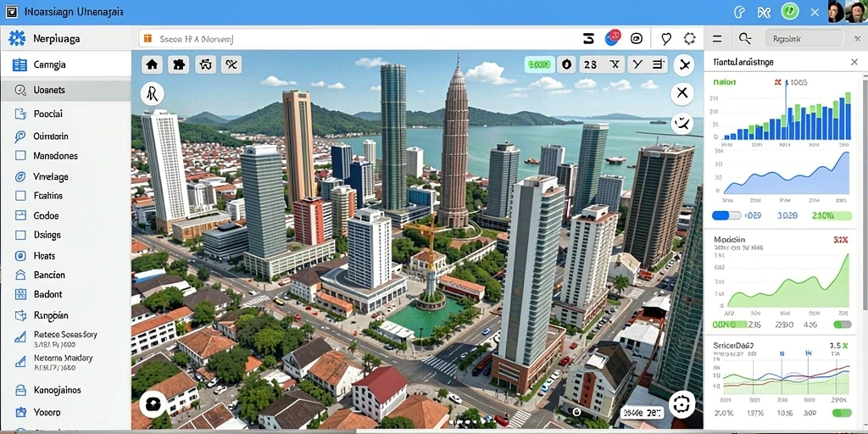Click the green '00%' bar under Mpdsiin chart
868x434 pixels.
[729, 325]
